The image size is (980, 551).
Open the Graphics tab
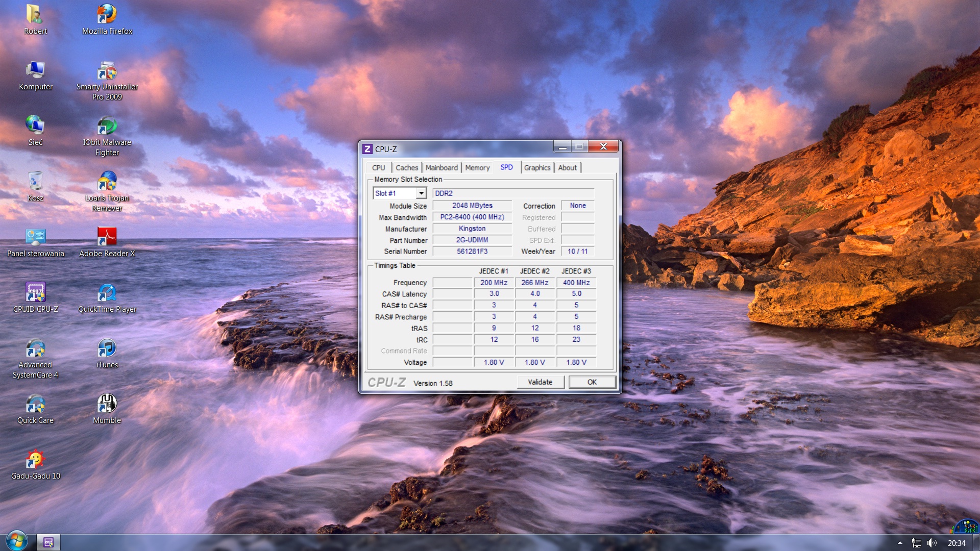point(536,168)
